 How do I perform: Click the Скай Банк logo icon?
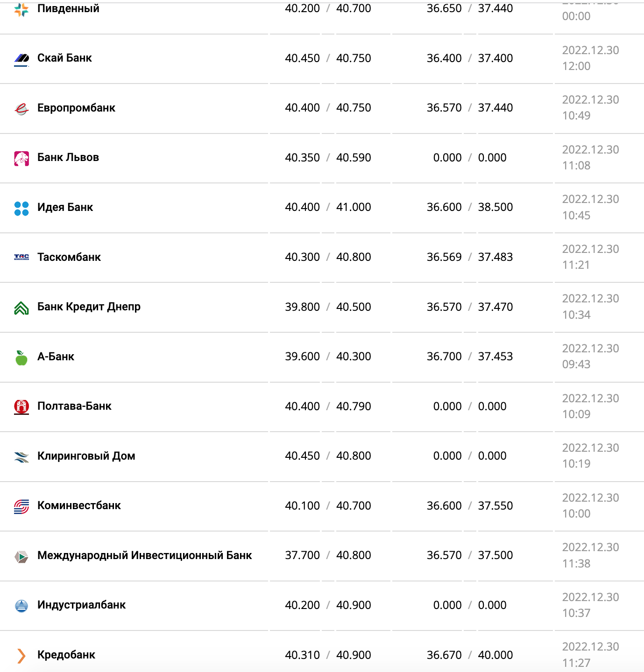pos(21,58)
